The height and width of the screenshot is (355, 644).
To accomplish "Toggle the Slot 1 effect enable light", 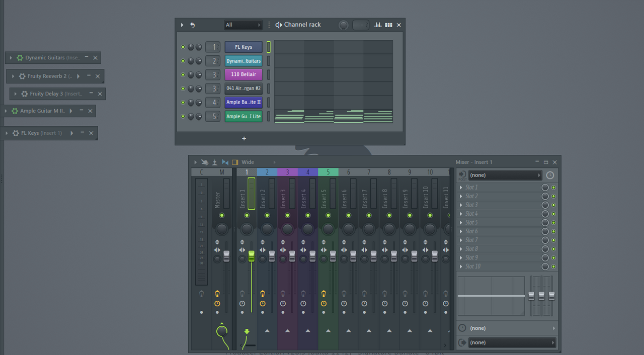I will (553, 188).
